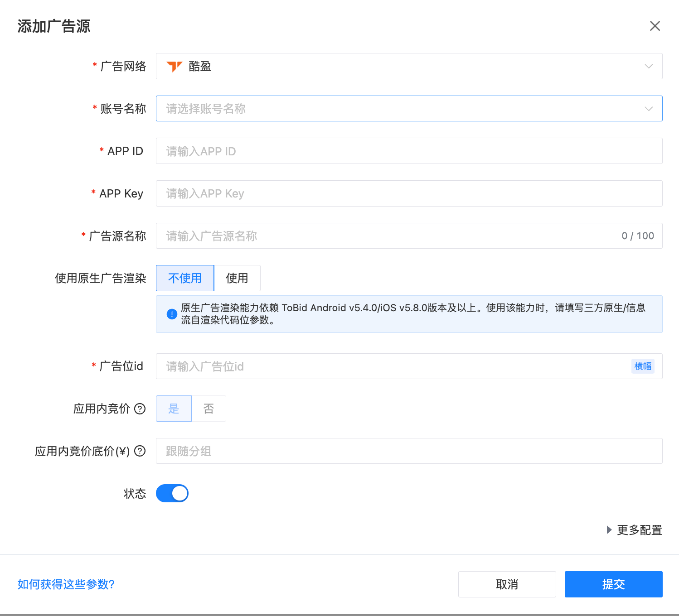This screenshot has height=616, width=679.
Task: Click the 广告源名称 input field
Action: (409, 236)
